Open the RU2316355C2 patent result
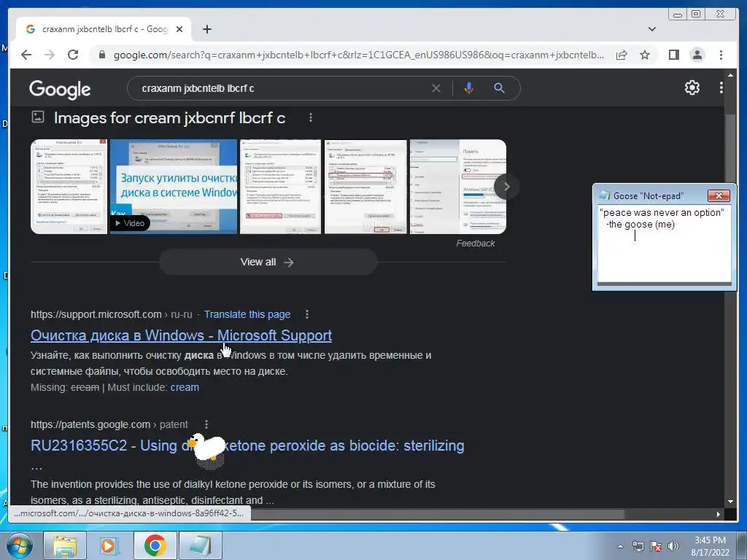The width and height of the screenshot is (747, 560). 247,446
